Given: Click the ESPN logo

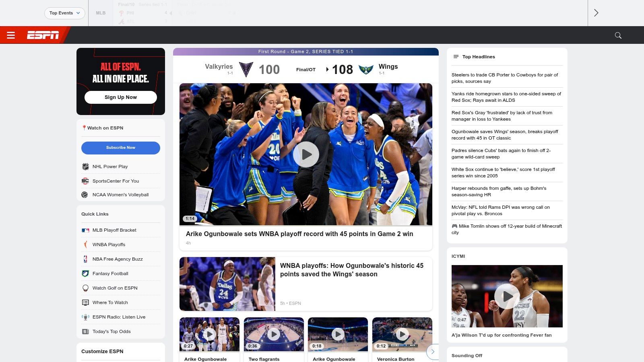Looking at the screenshot, I should [x=43, y=35].
